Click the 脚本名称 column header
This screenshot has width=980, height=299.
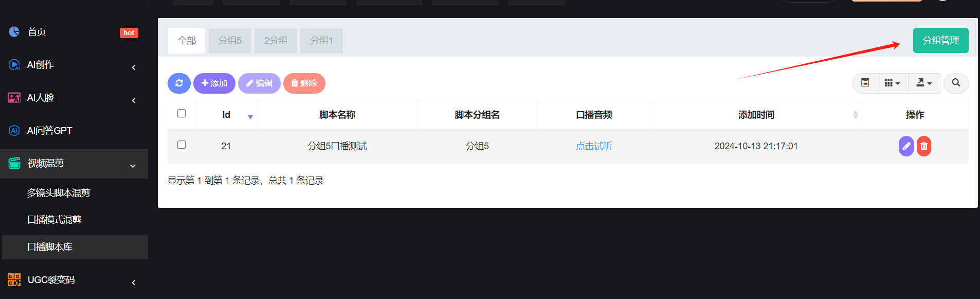click(x=337, y=115)
